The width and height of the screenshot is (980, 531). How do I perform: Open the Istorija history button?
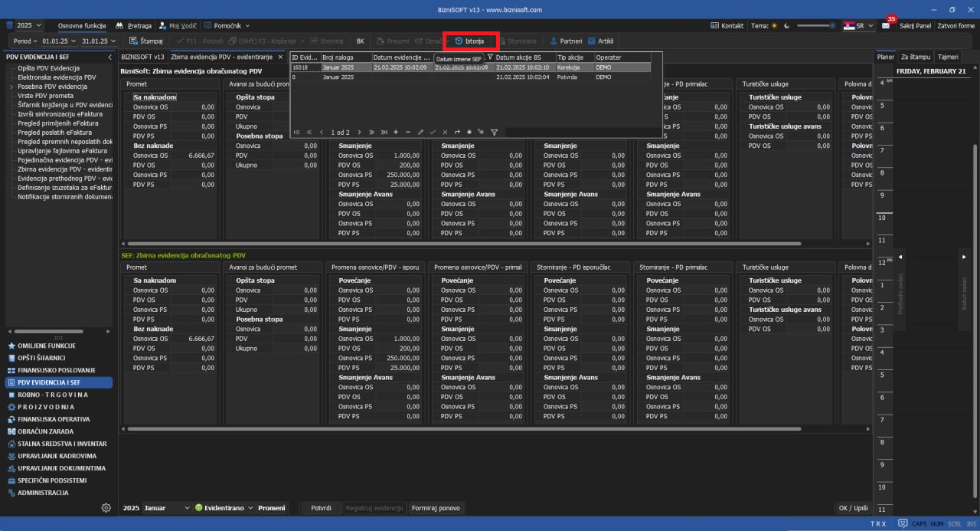pos(470,41)
